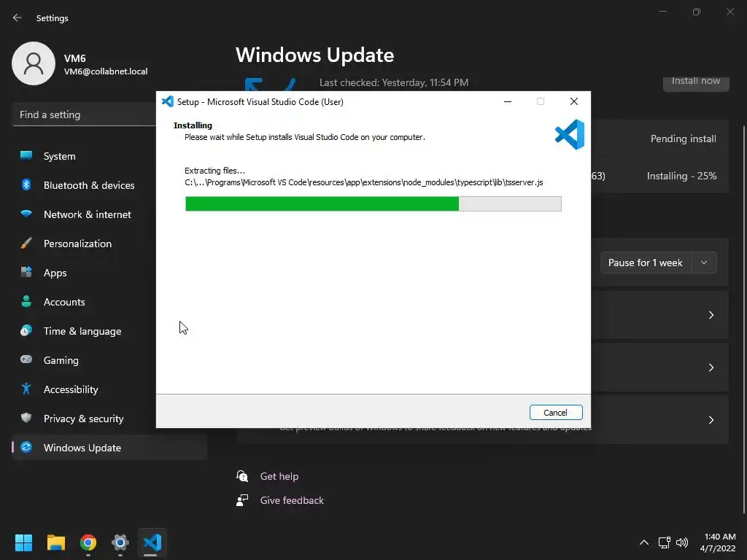Open the Windows Start menu
This screenshot has width=747, height=560.
coord(23,542)
